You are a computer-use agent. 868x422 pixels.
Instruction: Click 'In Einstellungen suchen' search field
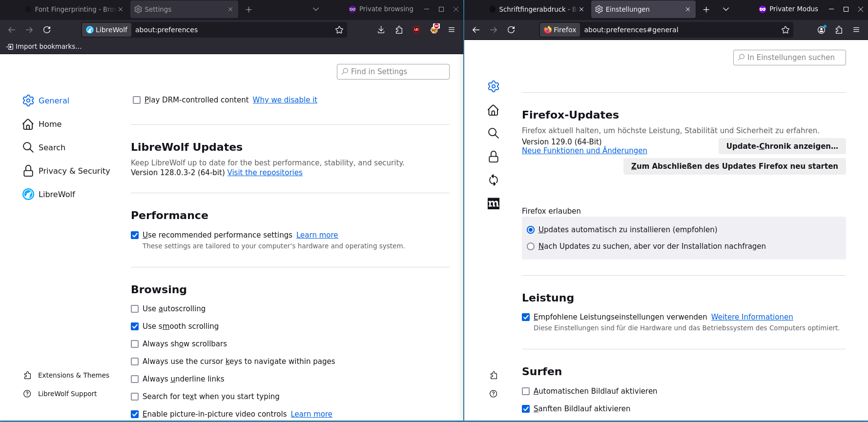click(789, 57)
